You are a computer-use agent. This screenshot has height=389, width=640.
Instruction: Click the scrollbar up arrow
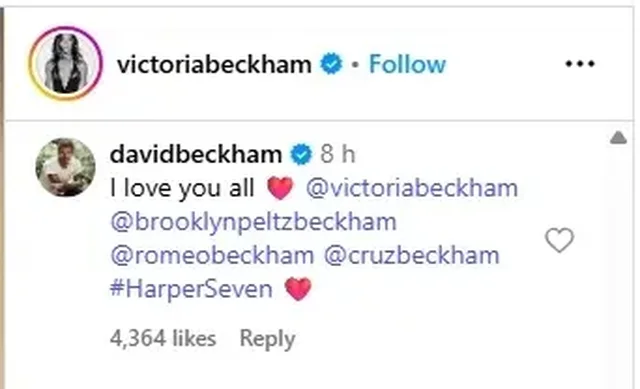tap(618, 138)
